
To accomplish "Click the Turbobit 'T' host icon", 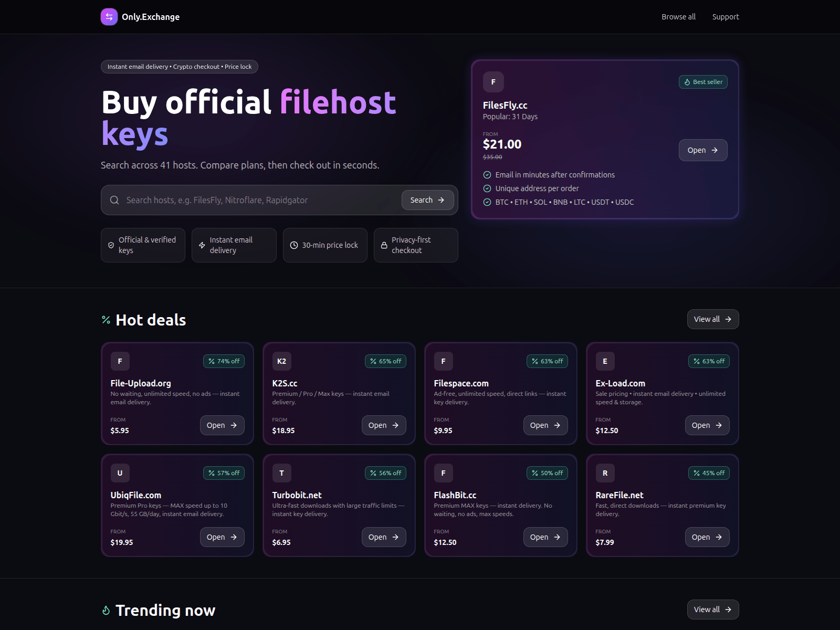I will [281, 473].
